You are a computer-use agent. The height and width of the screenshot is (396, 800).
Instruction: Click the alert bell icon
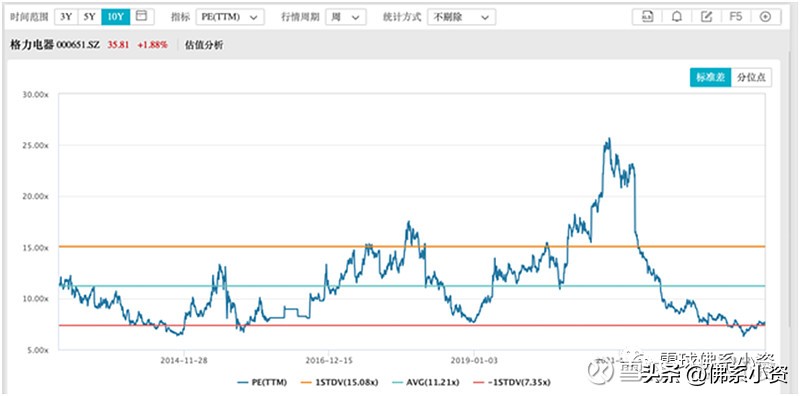click(x=677, y=17)
